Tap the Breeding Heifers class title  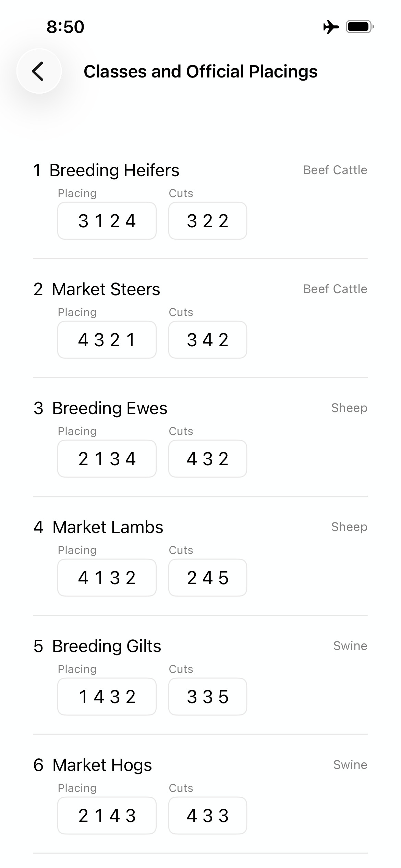point(114,170)
